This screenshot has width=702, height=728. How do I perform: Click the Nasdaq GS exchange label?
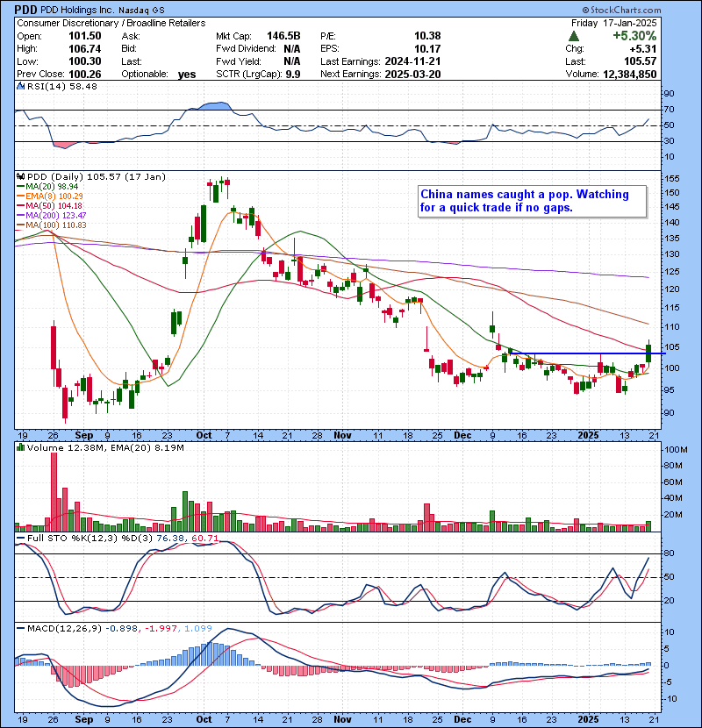pyautogui.click(x=141, y=11)
